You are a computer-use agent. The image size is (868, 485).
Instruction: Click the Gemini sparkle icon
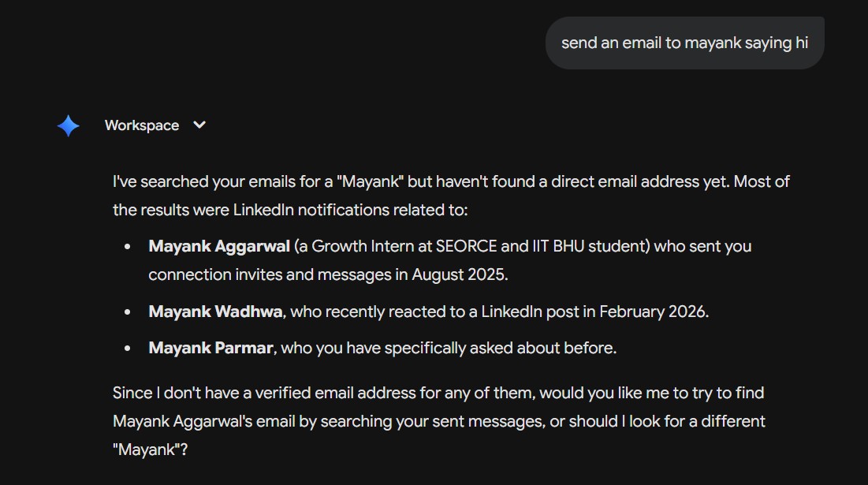point(68,125)
